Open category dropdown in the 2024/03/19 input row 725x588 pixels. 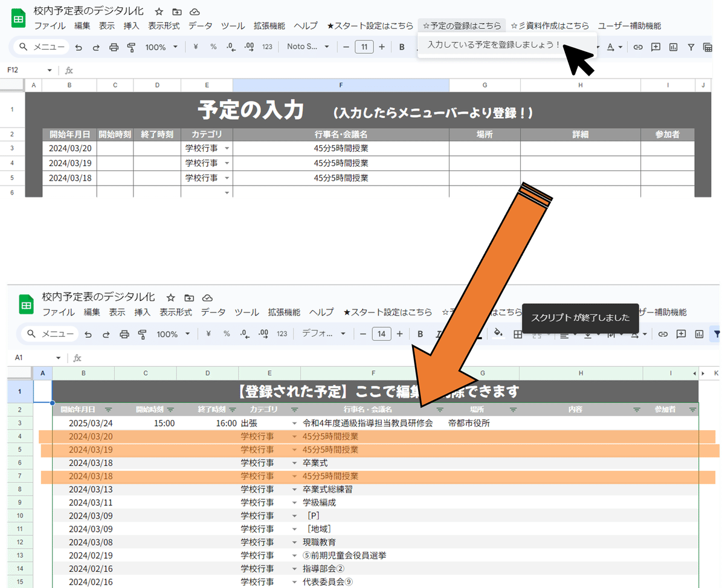[227, 163]
